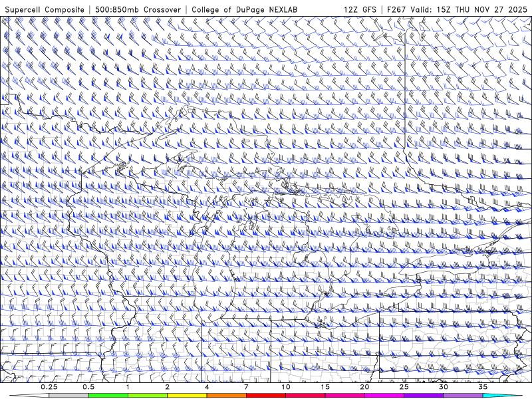
Task: Select the crimson segment between 10 and 15
Action: (305, 396)
